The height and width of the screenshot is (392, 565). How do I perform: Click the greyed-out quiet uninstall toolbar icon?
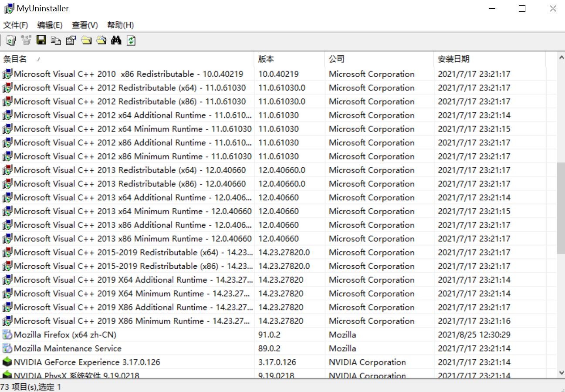pos(26,41)
